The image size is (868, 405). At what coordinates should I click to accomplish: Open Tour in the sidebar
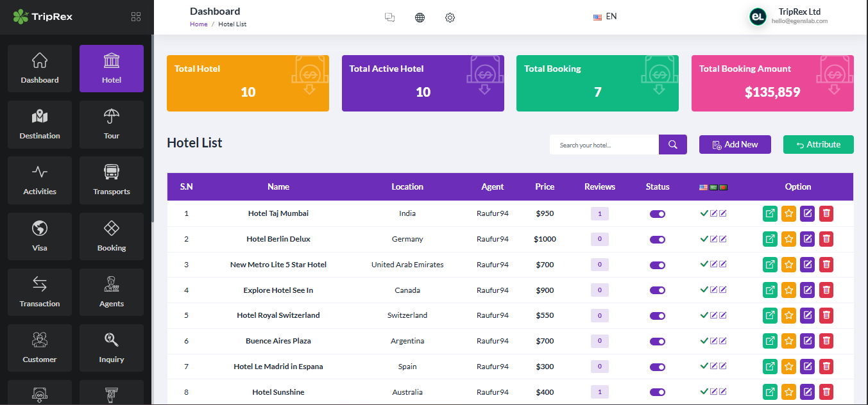112,124
